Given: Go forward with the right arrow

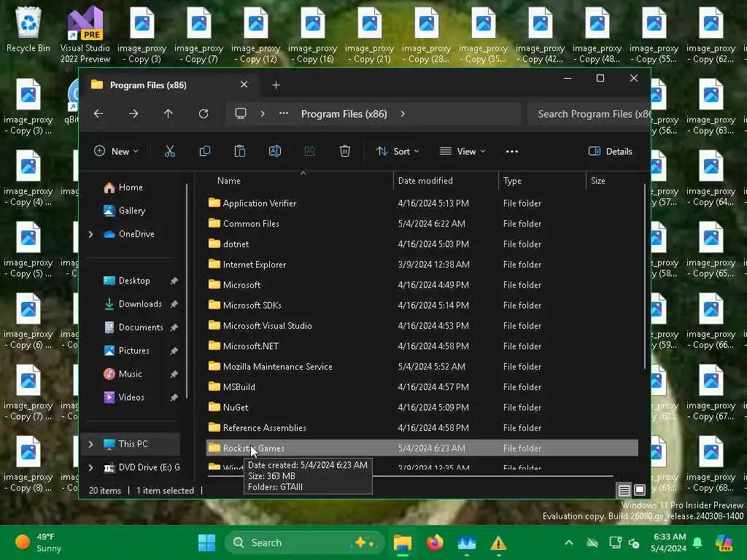Looking at the screenshot, I should coord(133,114).
